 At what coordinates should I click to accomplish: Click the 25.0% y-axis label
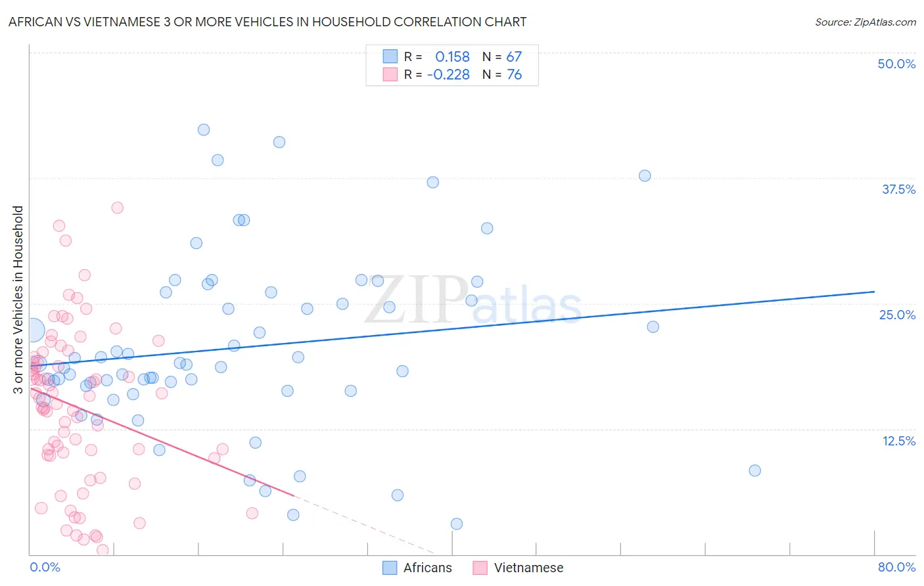point(897,315)
